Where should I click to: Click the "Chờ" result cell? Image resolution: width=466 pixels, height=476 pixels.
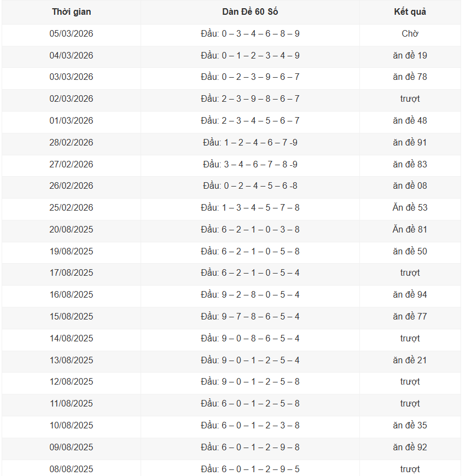[410, 34]
